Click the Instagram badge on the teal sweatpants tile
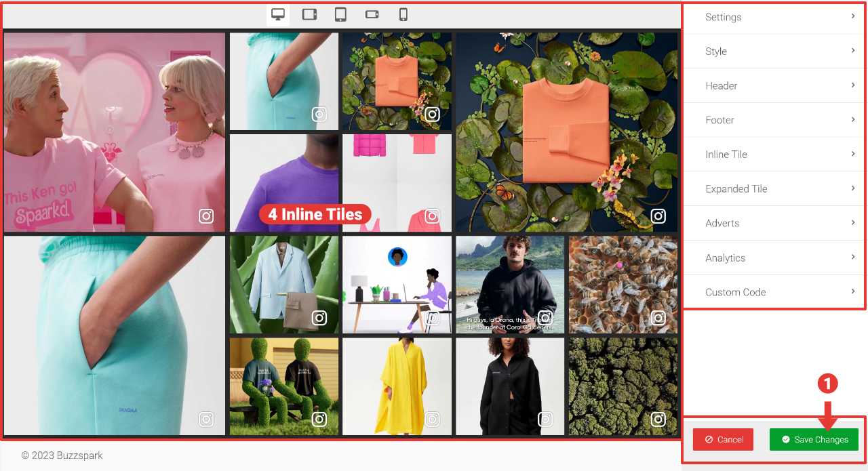 tap(206, 419)
